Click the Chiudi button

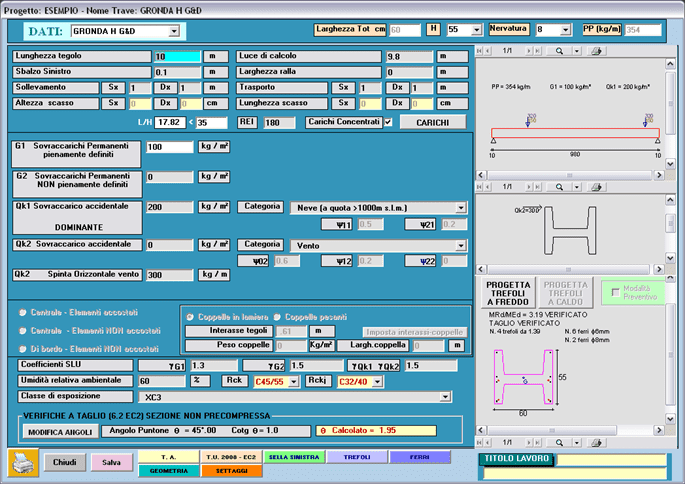point(65,463)
